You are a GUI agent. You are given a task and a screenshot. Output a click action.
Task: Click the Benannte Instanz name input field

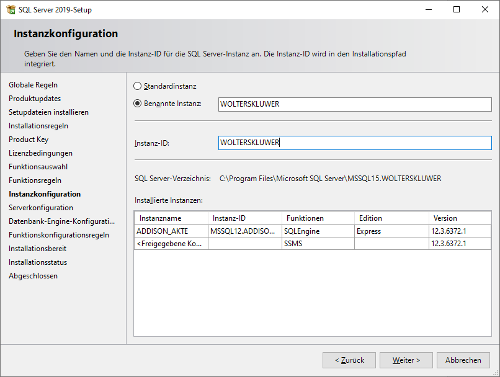[355, 104]
